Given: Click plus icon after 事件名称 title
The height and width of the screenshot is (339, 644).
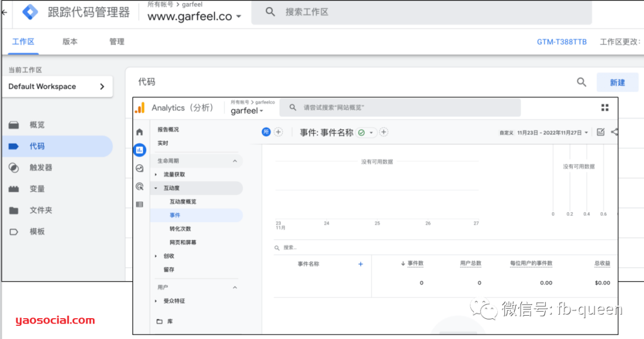Looking at the screenshot, I should pyautogui.click(x=383, y=132).
